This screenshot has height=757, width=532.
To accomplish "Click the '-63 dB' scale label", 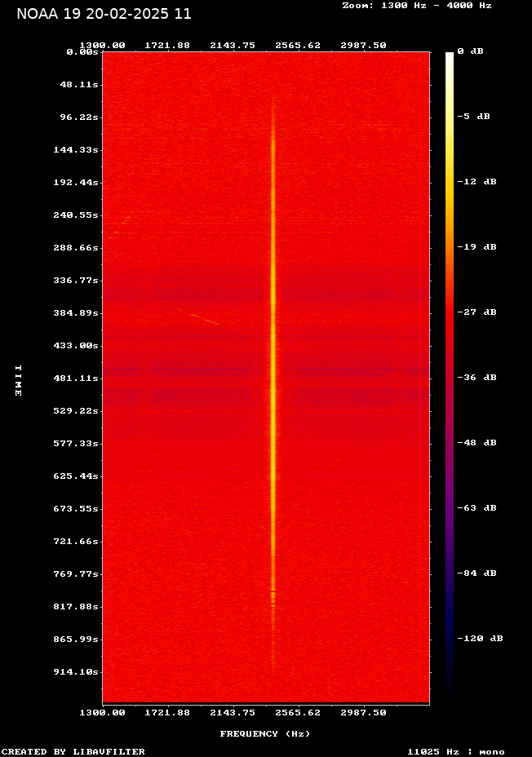I will point(477,507).
